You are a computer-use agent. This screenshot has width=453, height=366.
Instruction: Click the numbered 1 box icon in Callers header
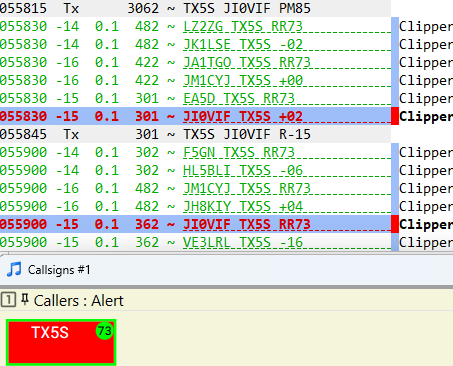[x=8, y=299]
